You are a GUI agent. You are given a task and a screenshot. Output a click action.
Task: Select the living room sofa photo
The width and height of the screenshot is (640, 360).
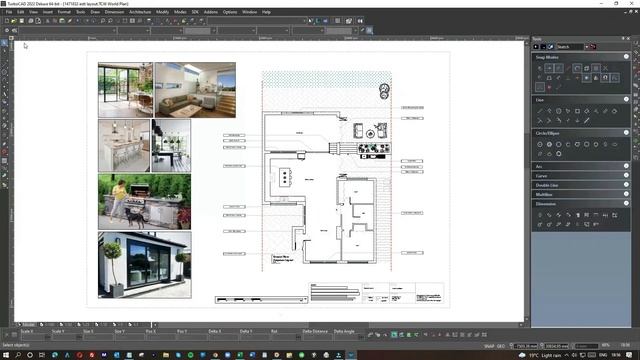(196, 90)
